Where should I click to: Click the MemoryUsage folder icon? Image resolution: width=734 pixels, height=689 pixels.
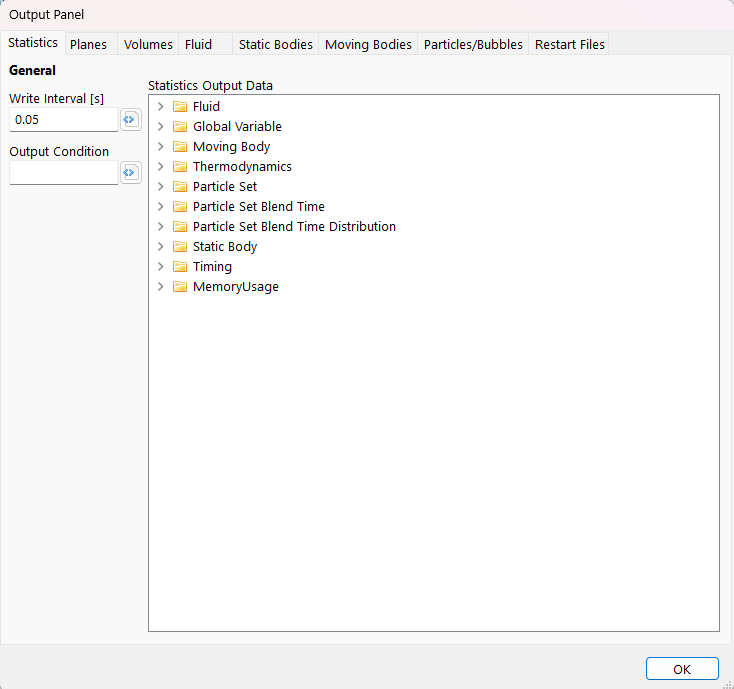(x=180, y=287)
